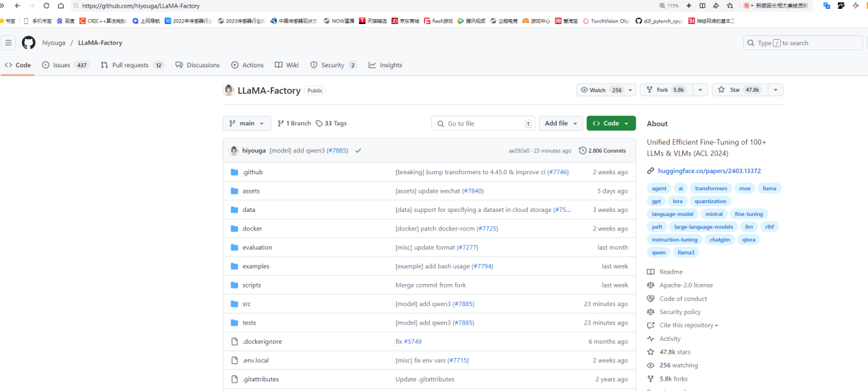Click the tag icon beside 33 Tags

320,123
